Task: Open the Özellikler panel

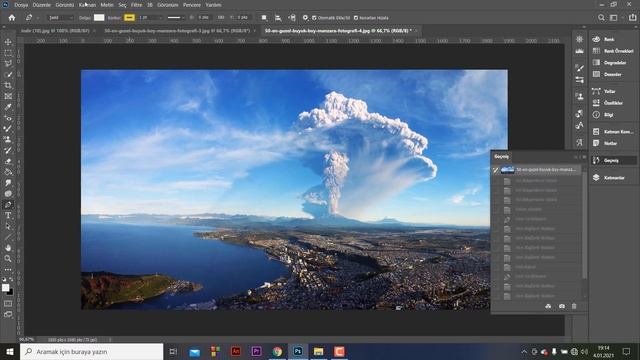Action: point(613,103)
